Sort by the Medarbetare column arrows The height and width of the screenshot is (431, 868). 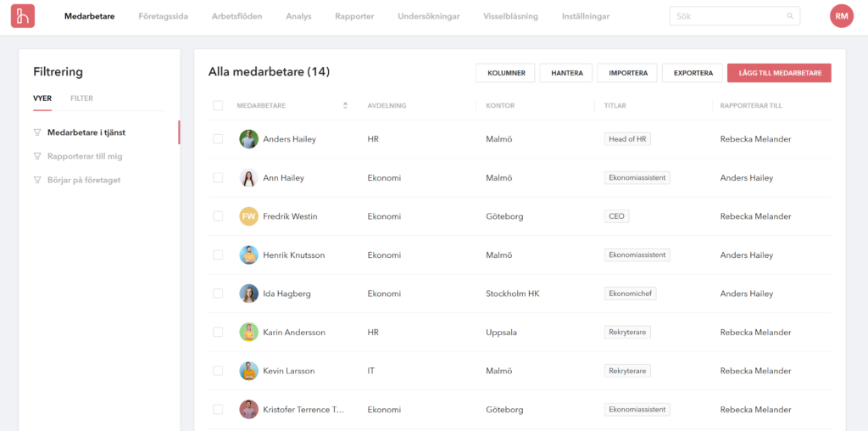[346, 105]
